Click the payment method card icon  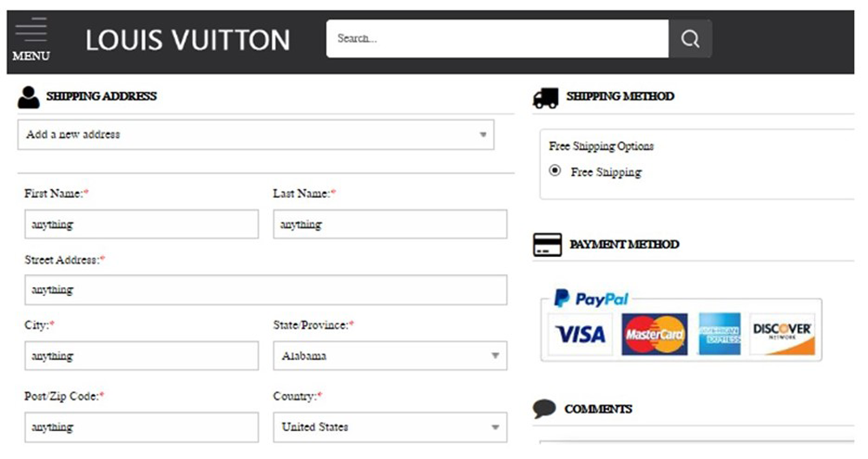point(548,245)
